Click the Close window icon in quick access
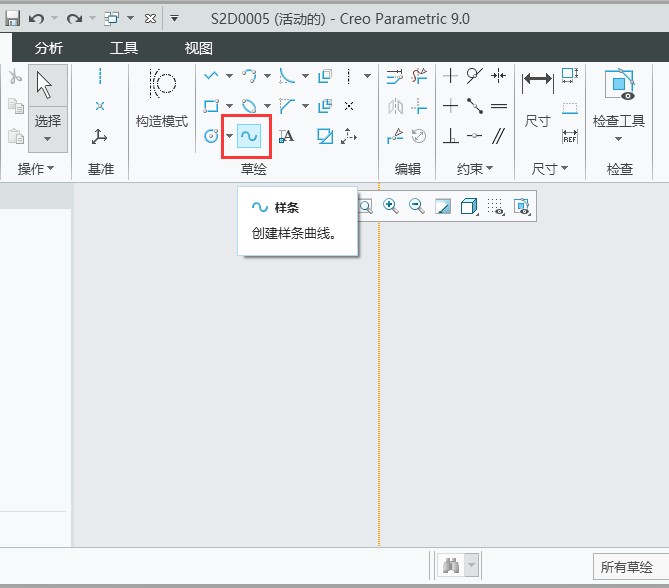This screenshot has height=588, width=669. click(150, 18)
